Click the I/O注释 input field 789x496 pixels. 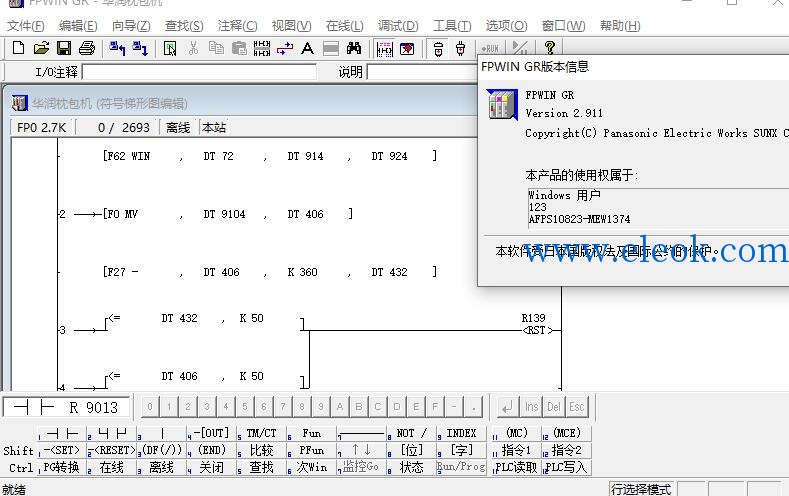point(199,72)
